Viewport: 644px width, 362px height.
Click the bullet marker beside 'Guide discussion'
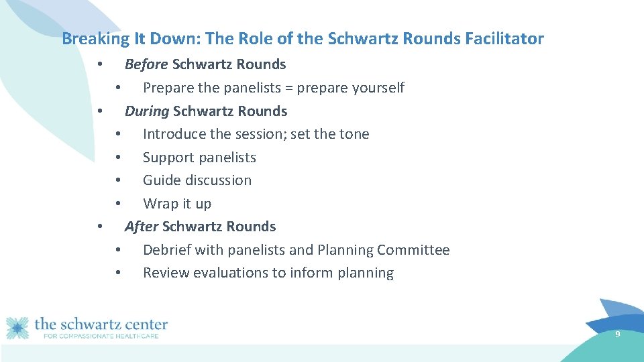pyautogui.click(x=118, y=180)
